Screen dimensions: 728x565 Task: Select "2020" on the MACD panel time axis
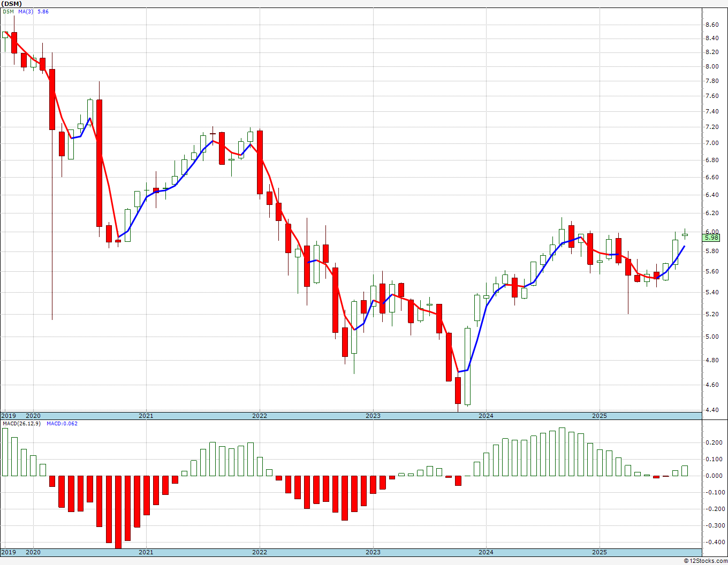pyautogui.click(x=33, y=552)
